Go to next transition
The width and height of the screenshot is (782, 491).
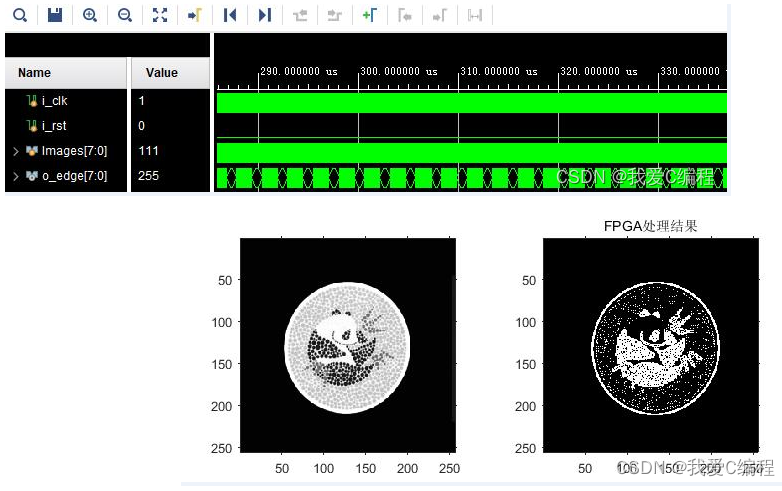point(335,15)
